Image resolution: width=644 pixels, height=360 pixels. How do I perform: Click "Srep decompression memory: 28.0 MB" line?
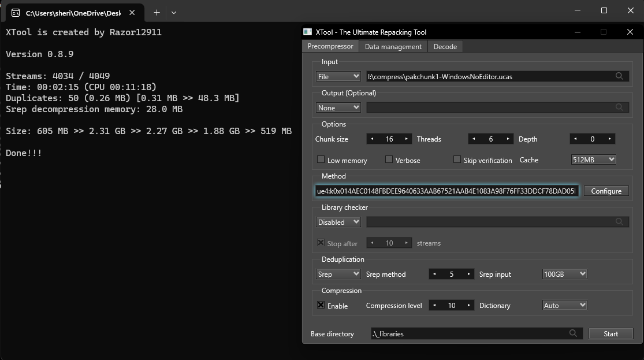[x=94, y=109]
